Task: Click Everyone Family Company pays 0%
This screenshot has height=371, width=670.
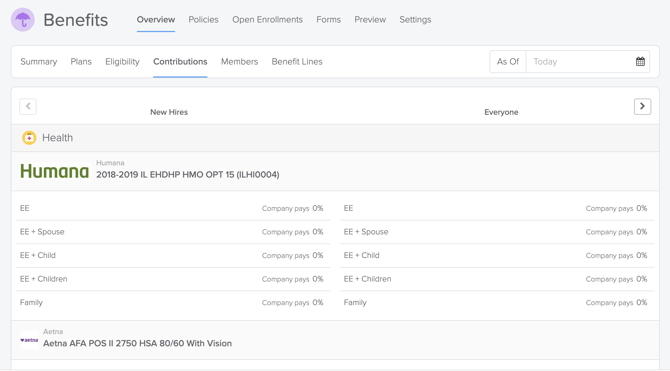Action: (x=617, y=302)
